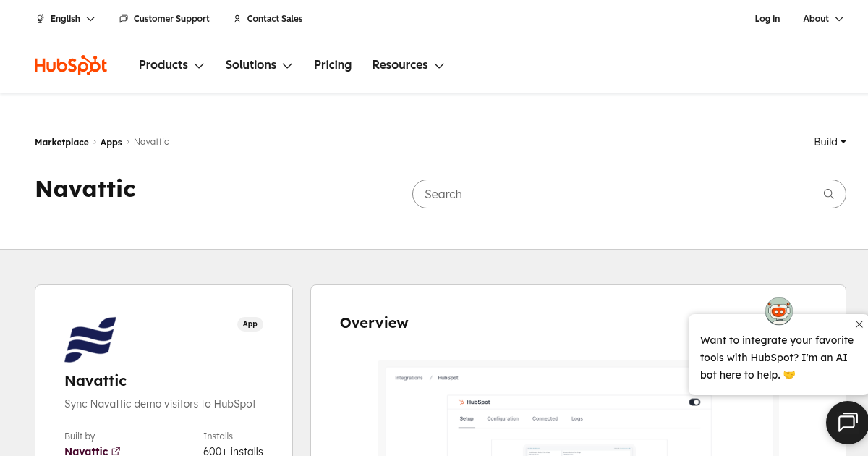Click external link icon beside Navattic

click(x=116, y=451)
